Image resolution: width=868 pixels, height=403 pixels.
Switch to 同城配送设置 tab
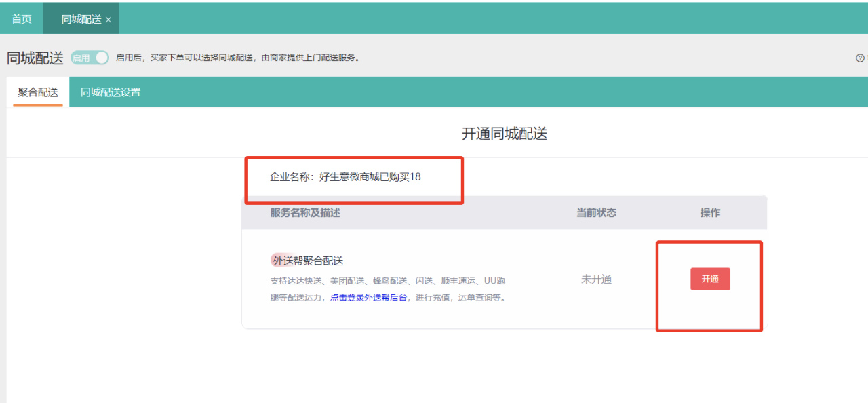(x=111, y=92)
